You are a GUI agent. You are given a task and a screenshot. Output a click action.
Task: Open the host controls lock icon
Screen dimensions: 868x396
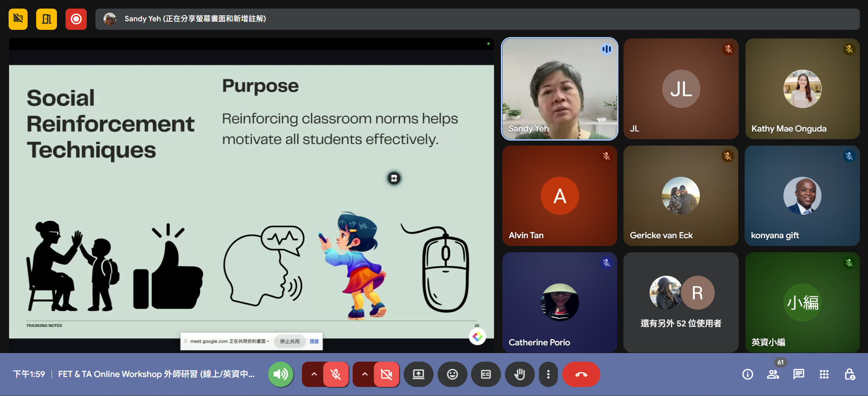click(849, 374)
